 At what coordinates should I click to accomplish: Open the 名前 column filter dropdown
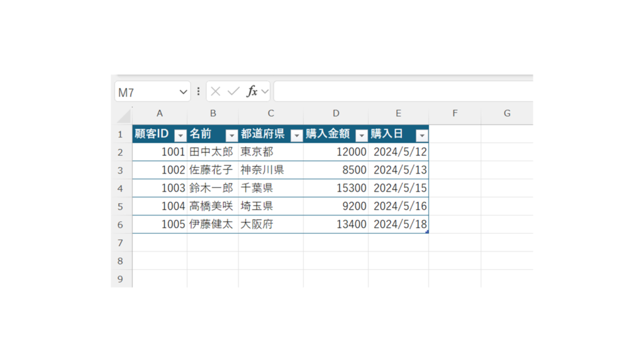tap(231, 135)
